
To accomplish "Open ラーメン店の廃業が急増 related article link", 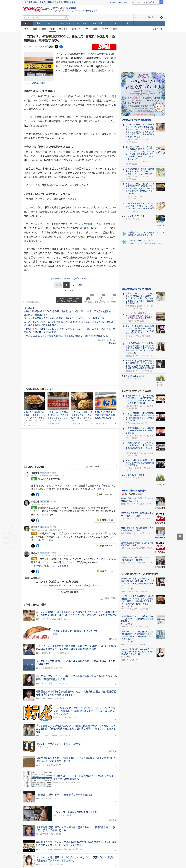I will coord(64,318).
